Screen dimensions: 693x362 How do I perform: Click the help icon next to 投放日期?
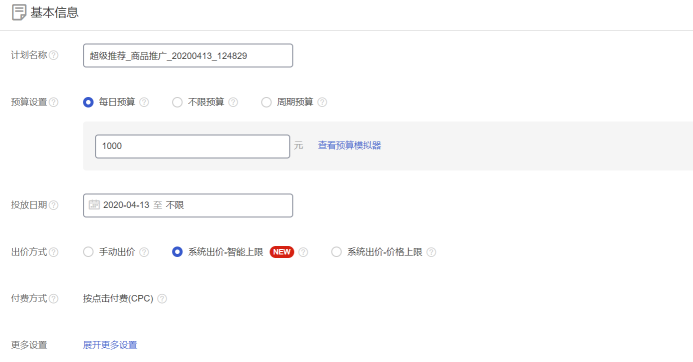tap(53, 205)
